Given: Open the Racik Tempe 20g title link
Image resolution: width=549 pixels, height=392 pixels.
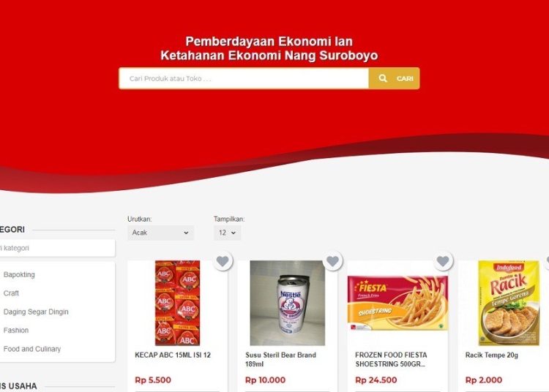Looking at the screenshot, I should click(492, 355).
